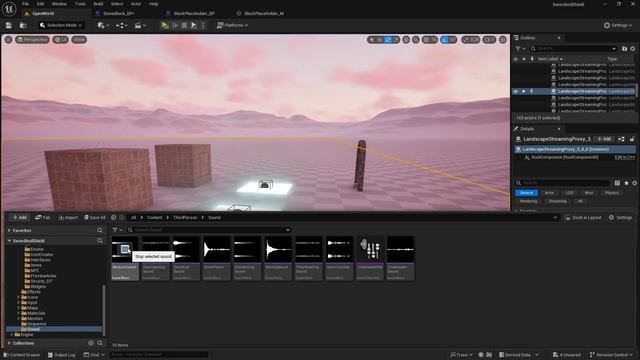
Task: Open the Window menu
Action: point(59,4)
